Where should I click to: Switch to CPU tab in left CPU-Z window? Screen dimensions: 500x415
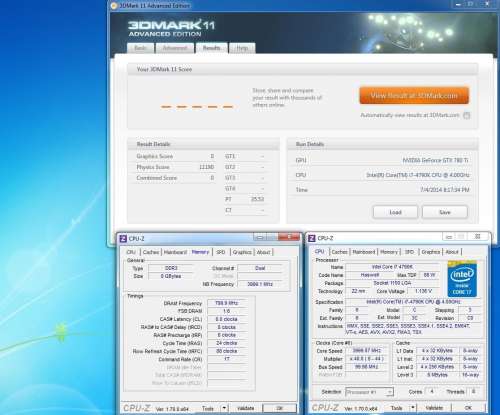pyautogui.click(x=131, y=252)
